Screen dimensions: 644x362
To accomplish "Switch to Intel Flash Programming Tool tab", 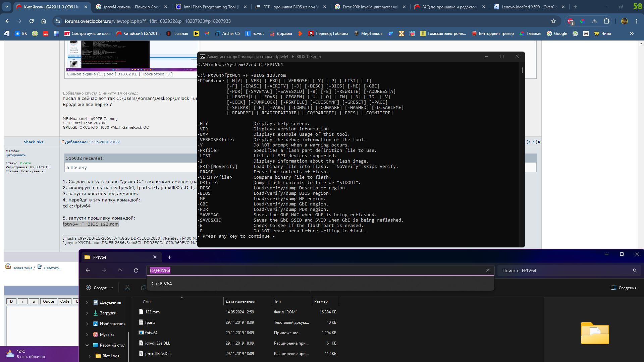I will (x=208, y=7).
